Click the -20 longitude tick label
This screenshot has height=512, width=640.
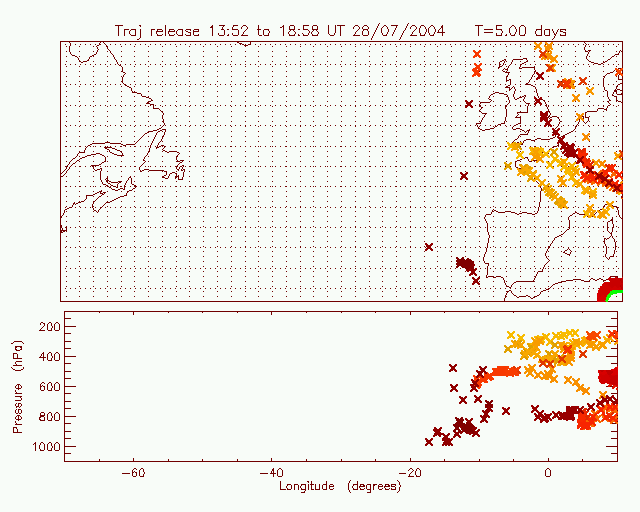pyautogui.click(x=410, y=473)
